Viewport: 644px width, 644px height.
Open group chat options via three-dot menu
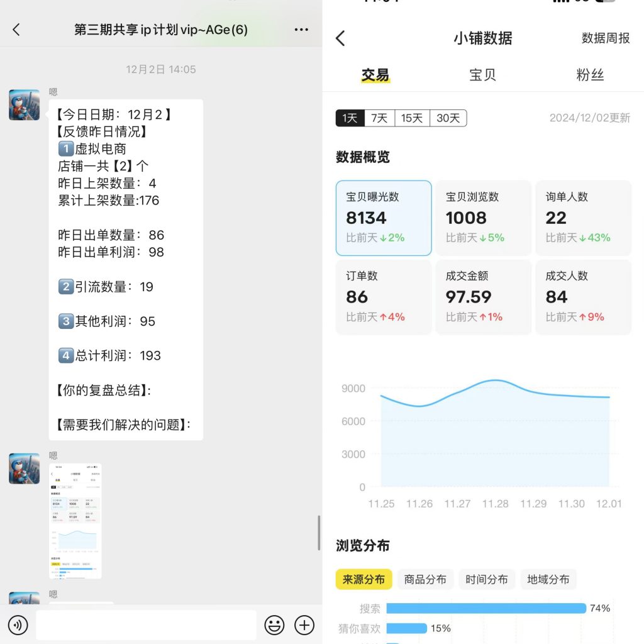[x=301, y=30]
